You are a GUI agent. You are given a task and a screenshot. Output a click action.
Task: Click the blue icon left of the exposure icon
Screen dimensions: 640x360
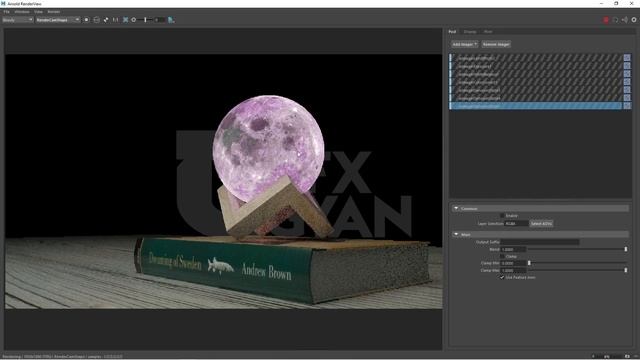(126, 20)
